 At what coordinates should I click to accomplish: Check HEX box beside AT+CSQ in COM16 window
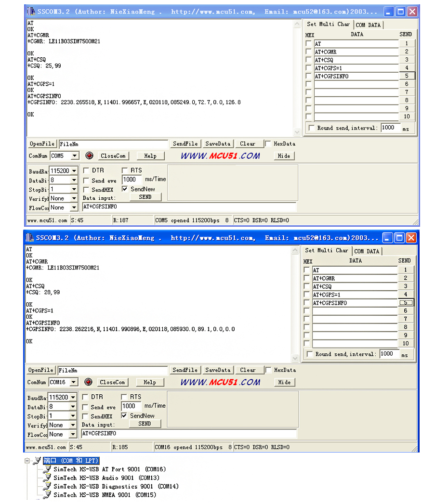(x=307, y=286)
